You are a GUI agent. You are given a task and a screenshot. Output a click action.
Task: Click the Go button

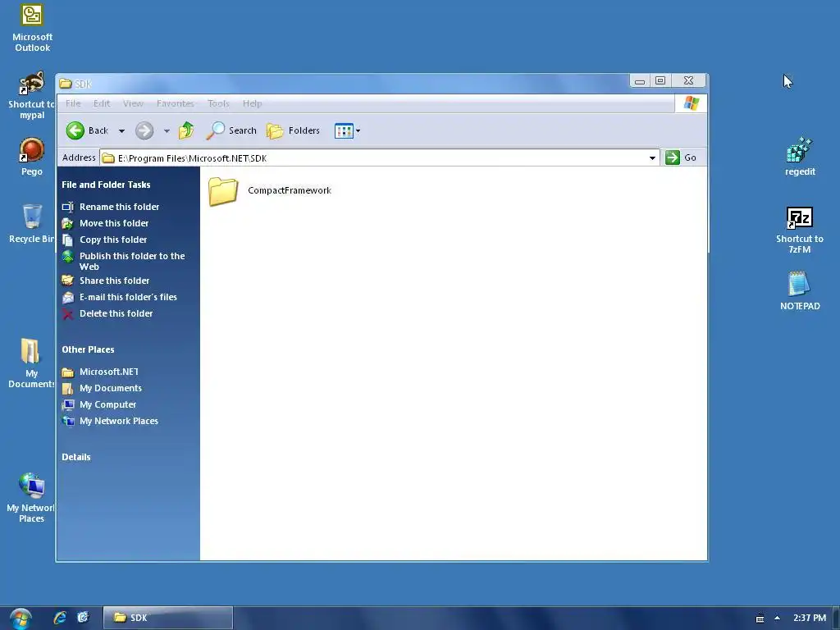(681, 157)
